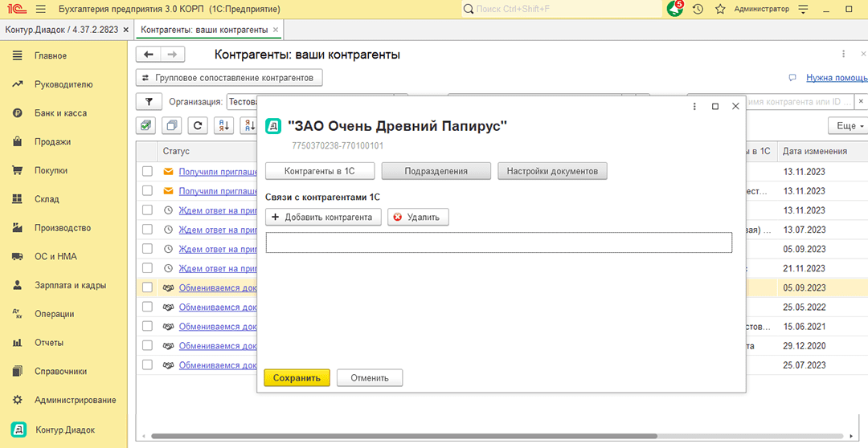This screenshot has width=868, height=448.
Task: Click Отменить button in dialog
Action: (370, 378)
